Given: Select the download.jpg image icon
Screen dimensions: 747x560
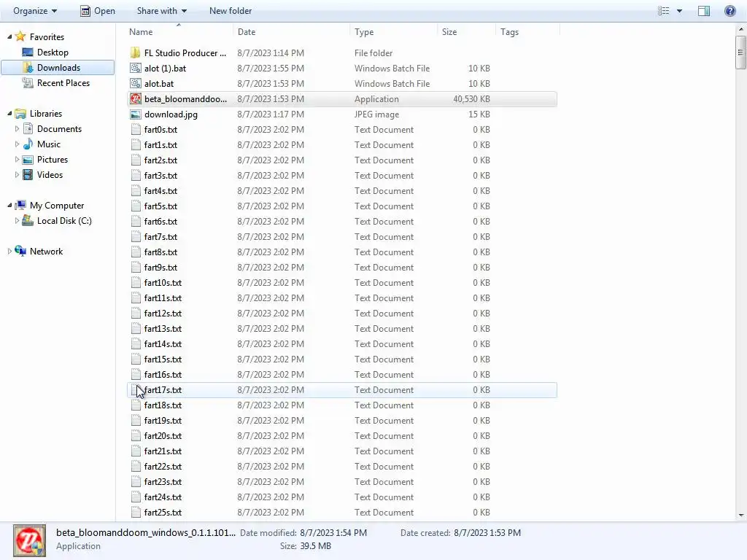Looking at the screenshot, I should coord(135,114).
